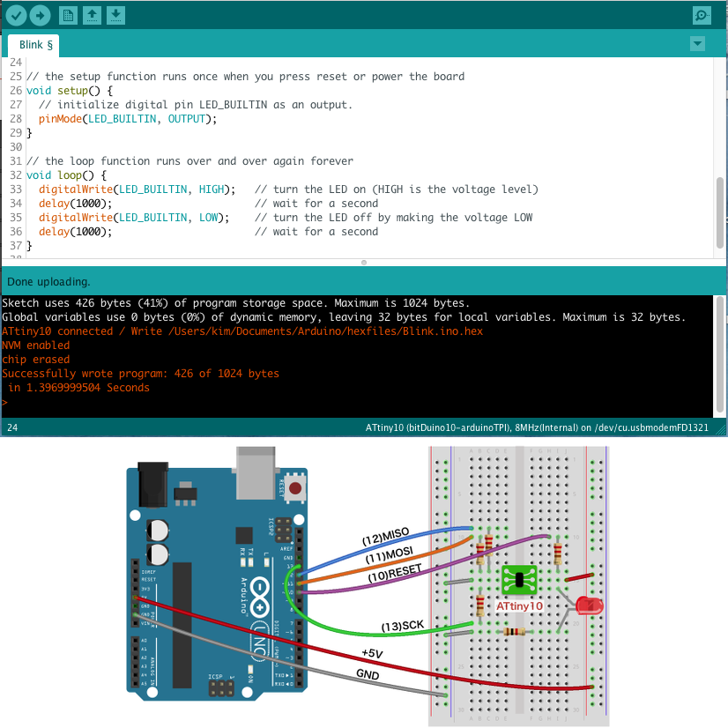Click the ATtiny10 chip in the diagram
This screenshot has height=728, width=728.
pyautogui.click(x=519, y=579)
